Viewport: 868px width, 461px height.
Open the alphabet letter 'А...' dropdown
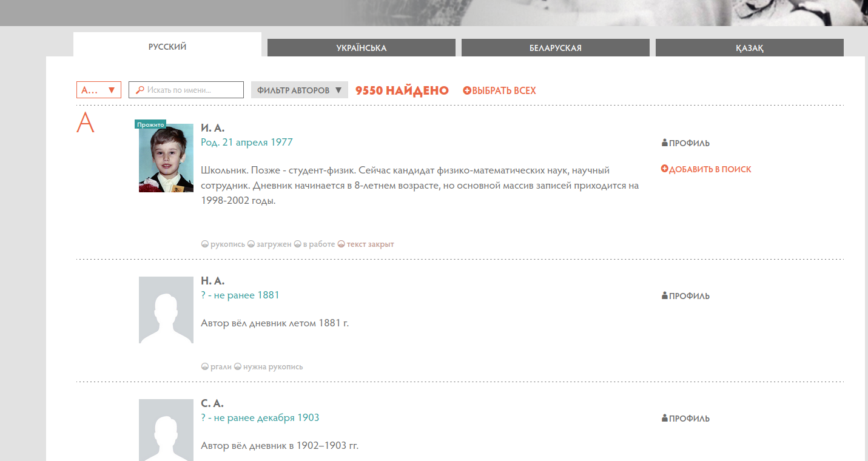[99, 90]
